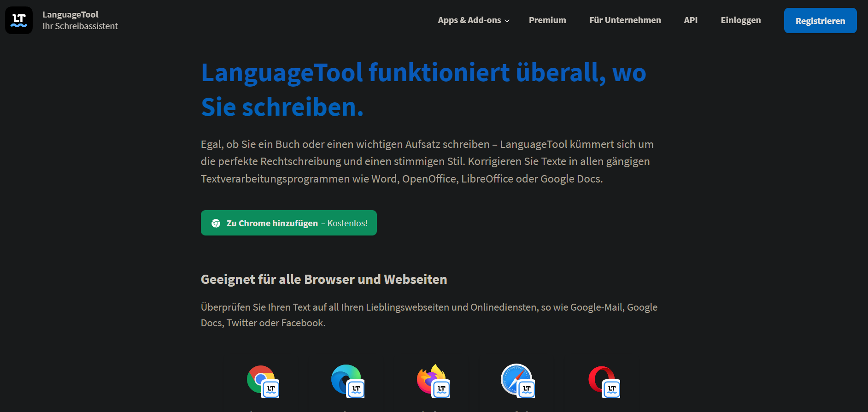Open the Premium menu item
Viewport: 868px width, 412px height.
pyautogui.click(x=547, y=20)
